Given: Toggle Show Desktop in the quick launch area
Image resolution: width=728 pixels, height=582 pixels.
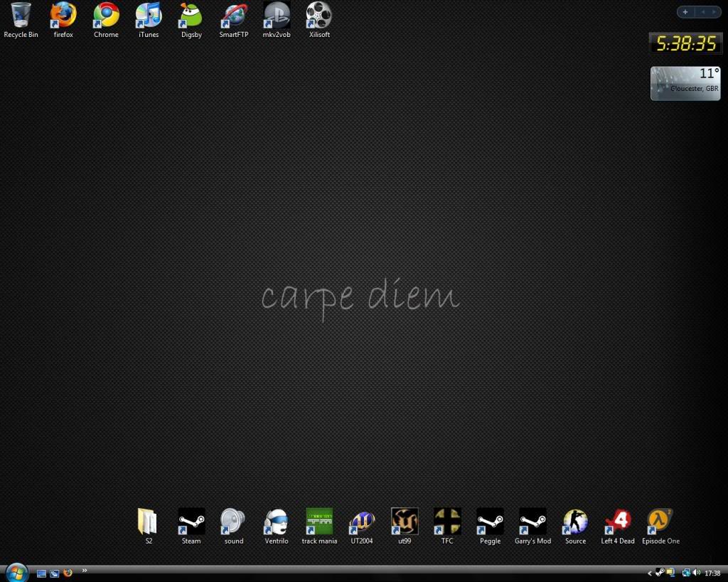Looking at the screenshot, I should click(41, 573).
